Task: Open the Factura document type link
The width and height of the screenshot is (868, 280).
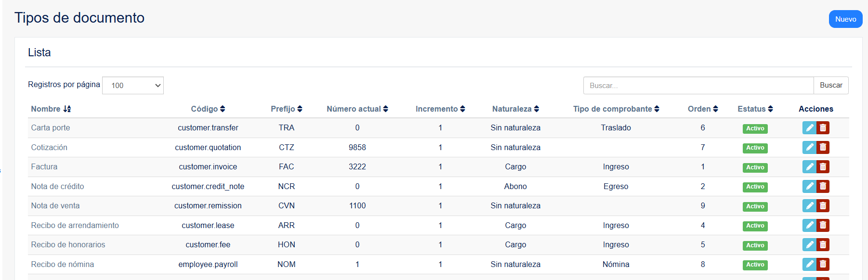Action: tap(44, 167)
